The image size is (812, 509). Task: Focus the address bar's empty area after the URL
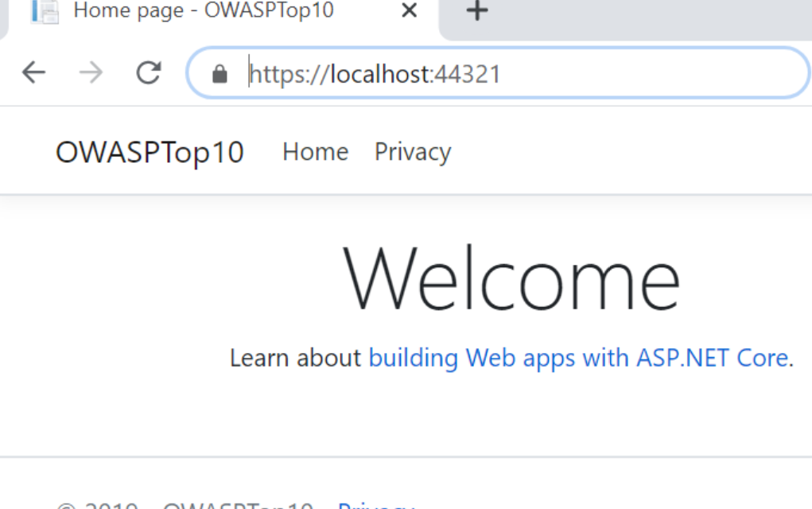point(652,74)
